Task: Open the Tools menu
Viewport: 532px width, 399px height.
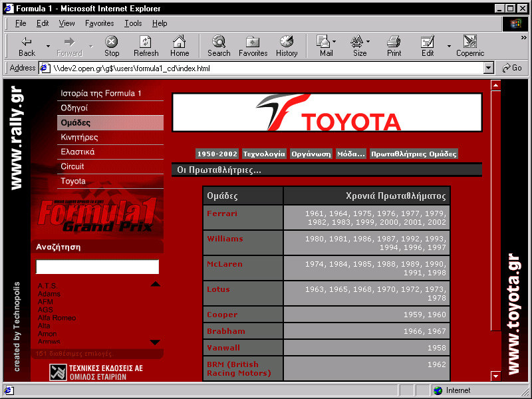Action: [133, 23]
